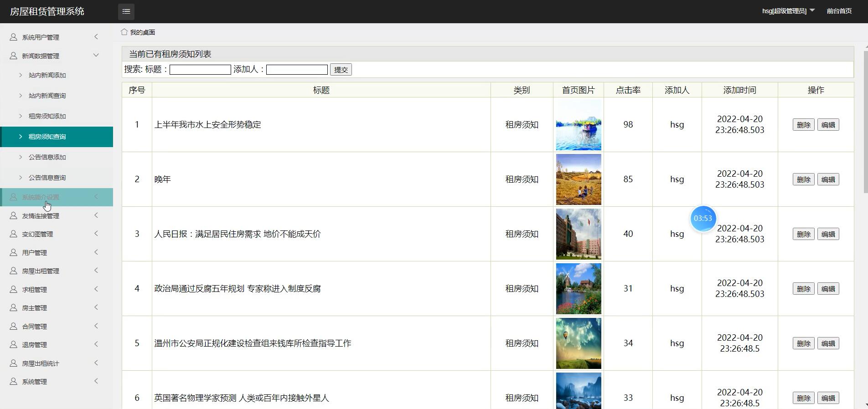This screenshot has width=868, height=409.
Task: Click the user icon next to 系统管理
Action: click(x=14, y=381)
